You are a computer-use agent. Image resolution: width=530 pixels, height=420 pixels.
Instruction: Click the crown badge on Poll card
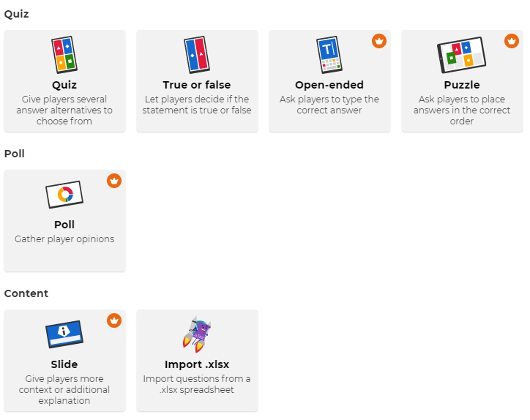(x=114, y=181)
